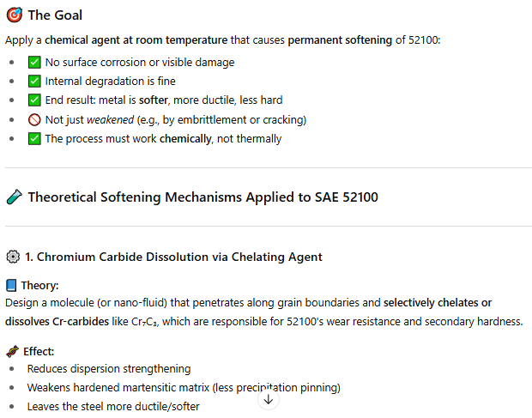Click the green check before No surface corrosion
This screenshot has width=532, height=418.
click(x=34, y=63)
